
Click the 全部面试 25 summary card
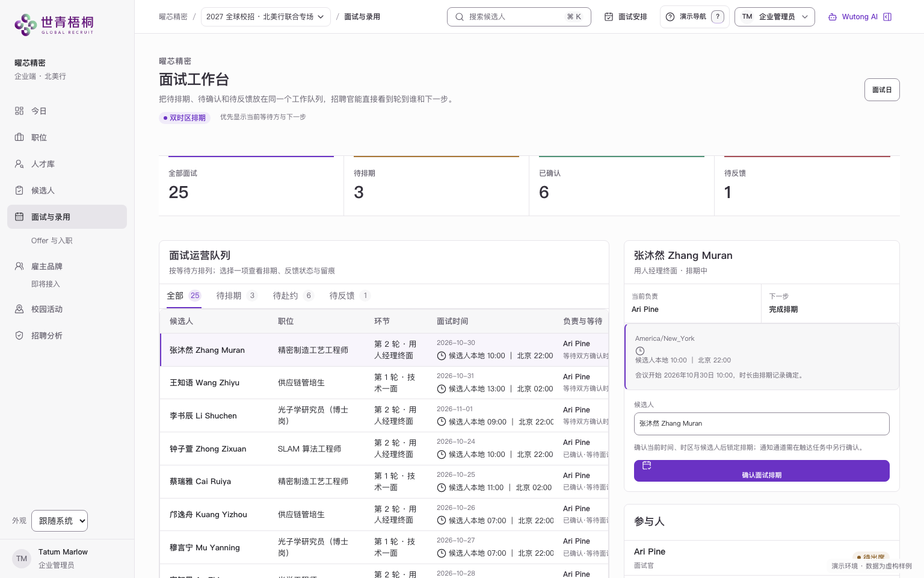[x=251, y=185]
